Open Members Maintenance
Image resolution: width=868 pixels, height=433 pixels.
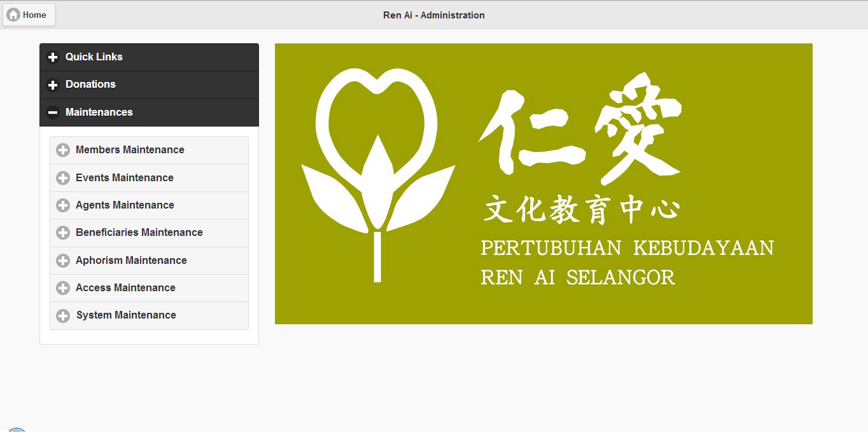pyautogui.click(x=130, y=150)
